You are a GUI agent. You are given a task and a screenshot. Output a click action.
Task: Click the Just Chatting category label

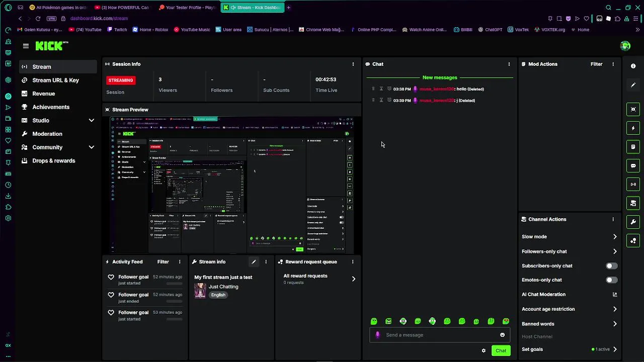pyautogui.click(x=223, y=287)
